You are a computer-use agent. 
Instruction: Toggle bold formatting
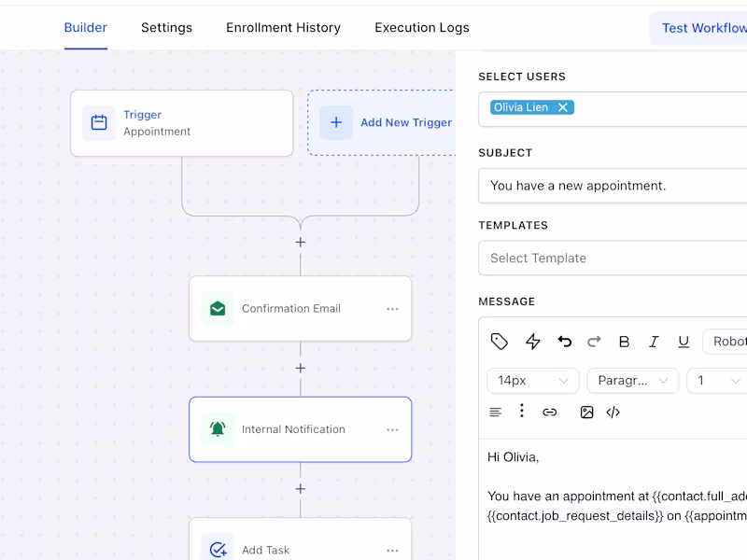[x=624, y=342]
